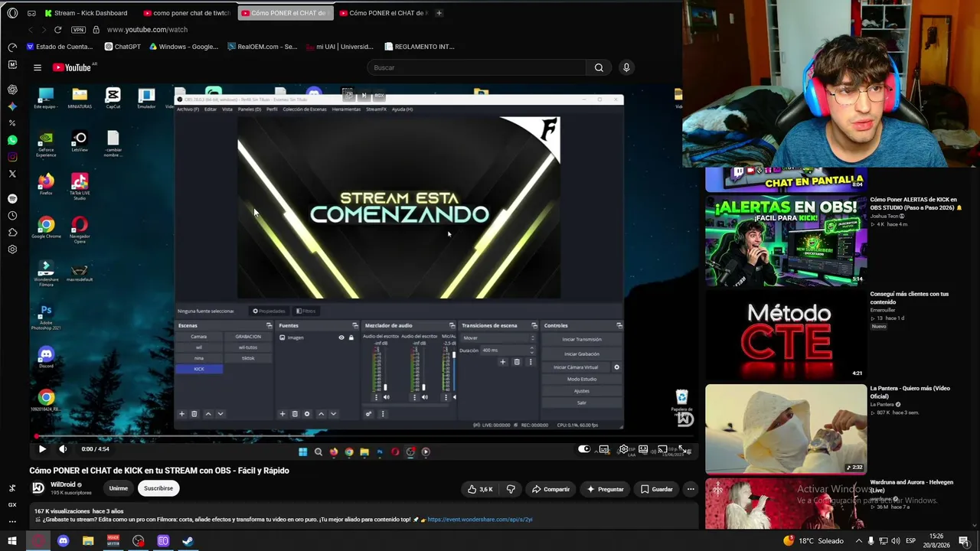Add a new scene with plus button
980x551 pixels.
(182, 414)
